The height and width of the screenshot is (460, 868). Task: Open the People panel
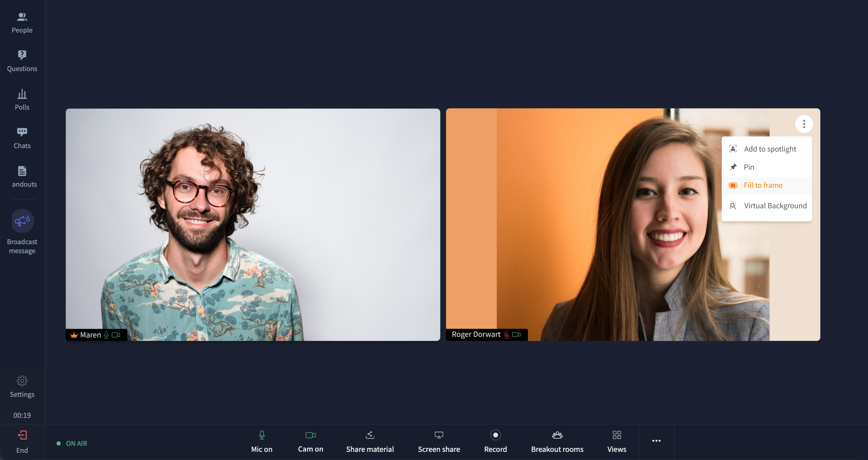[22, 23]
